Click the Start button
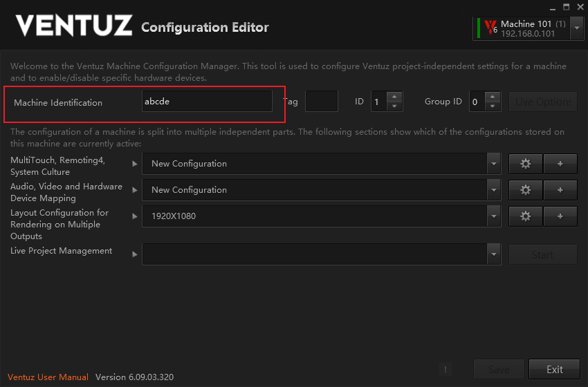 (542, 255)
